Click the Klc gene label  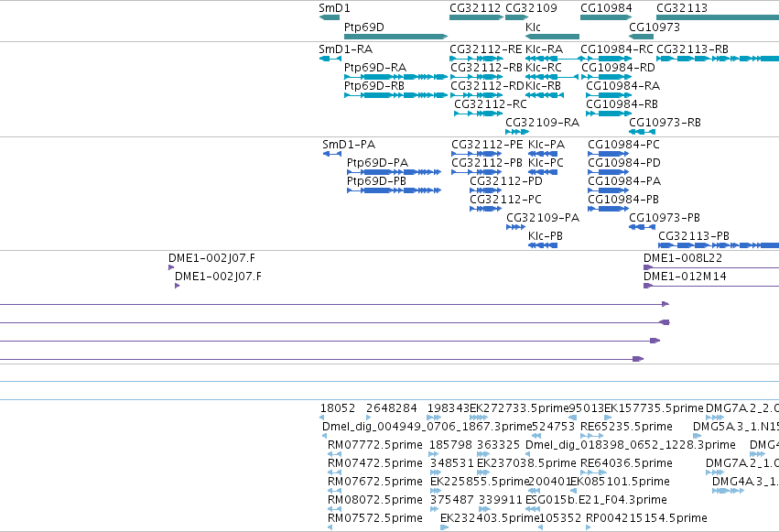(x=533, y=27)
